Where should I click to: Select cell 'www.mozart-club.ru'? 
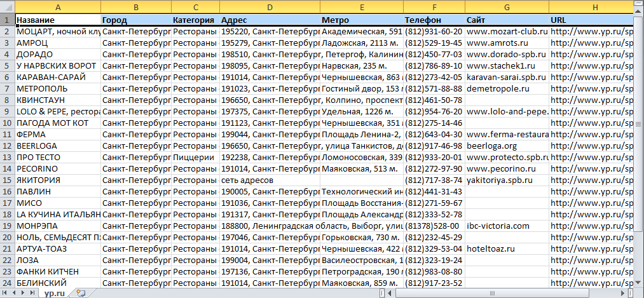click(x=507, y=31)
